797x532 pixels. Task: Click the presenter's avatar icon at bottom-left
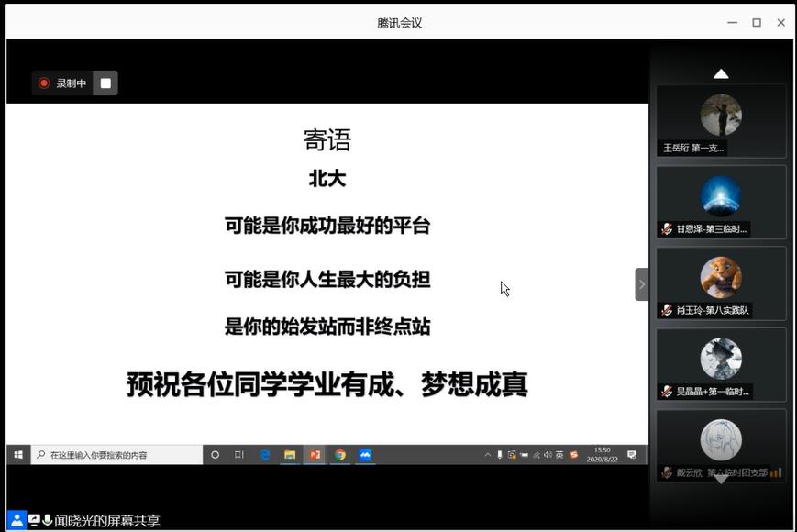point(17,520)
